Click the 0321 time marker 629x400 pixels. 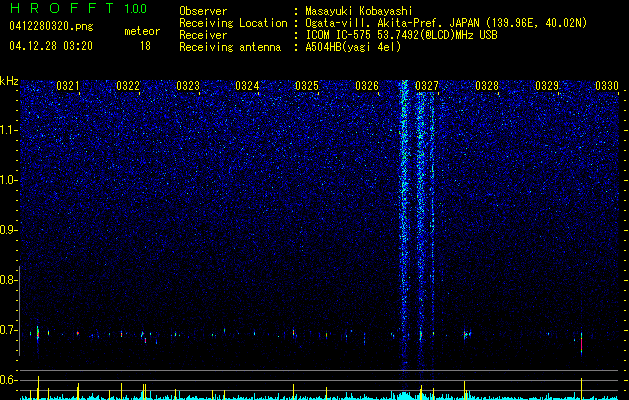pos(68,86)
